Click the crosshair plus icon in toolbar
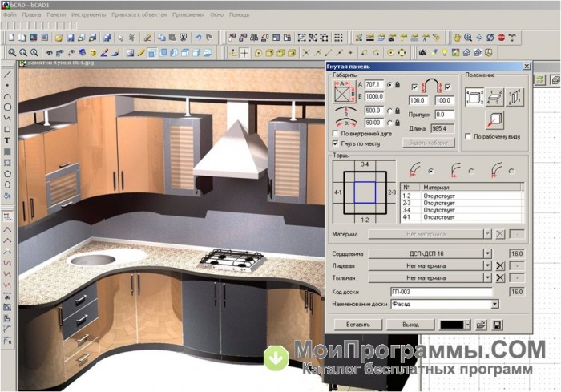Screen dimensions: 561x392 click(x=244, y=53)
